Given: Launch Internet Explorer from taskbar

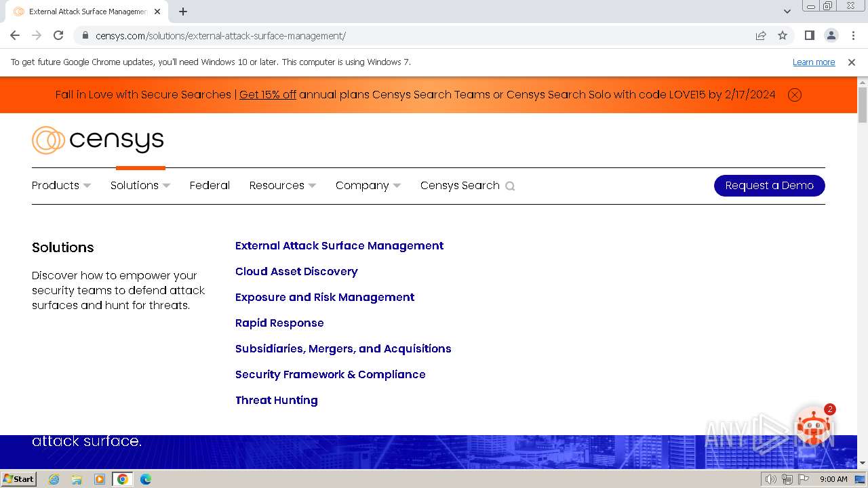Looking at the screenshot, I should tap(54, 479).
